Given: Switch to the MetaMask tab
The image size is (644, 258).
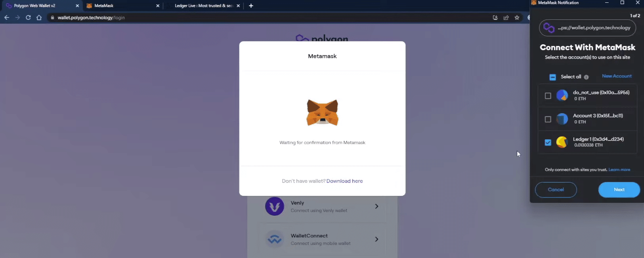Looking at the screenshot, I should 123,6.
